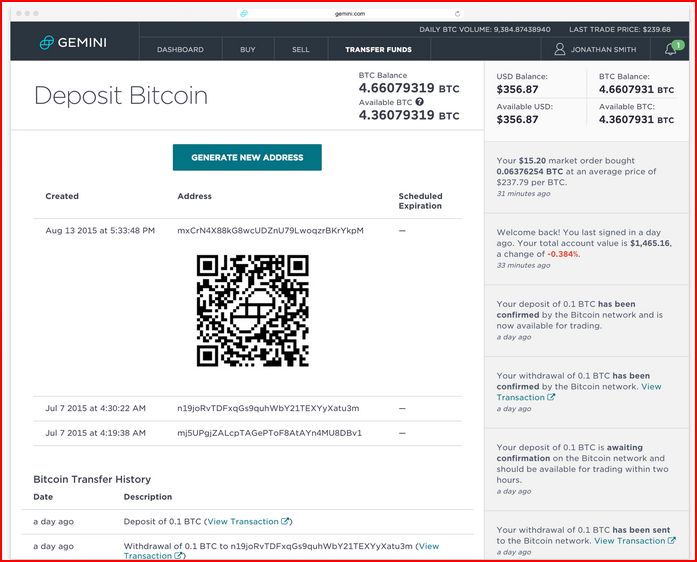Click the Aug 13 2015 at 5:33:48 PM date

tap(100, 230)
